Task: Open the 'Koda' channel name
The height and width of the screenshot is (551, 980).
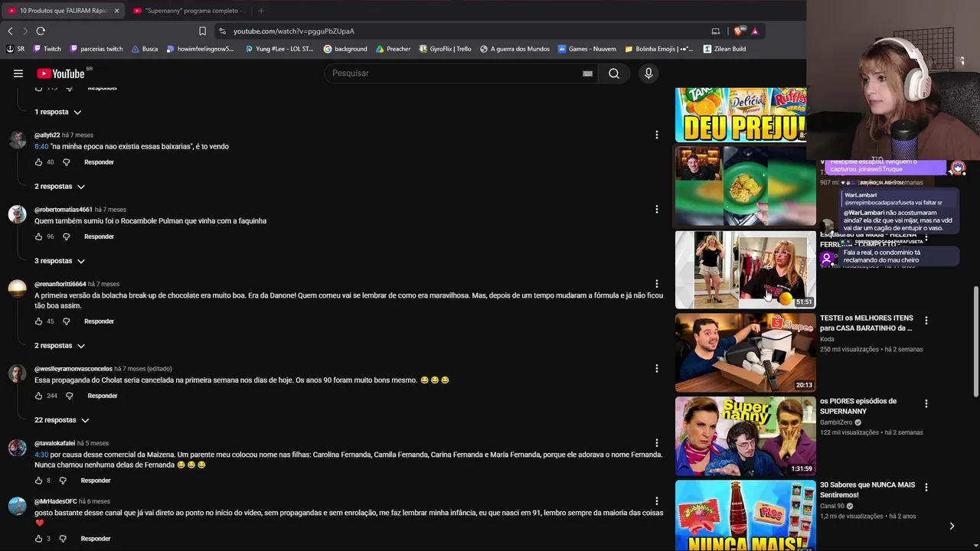Action: pyautogui.click(x=827, y=339)
